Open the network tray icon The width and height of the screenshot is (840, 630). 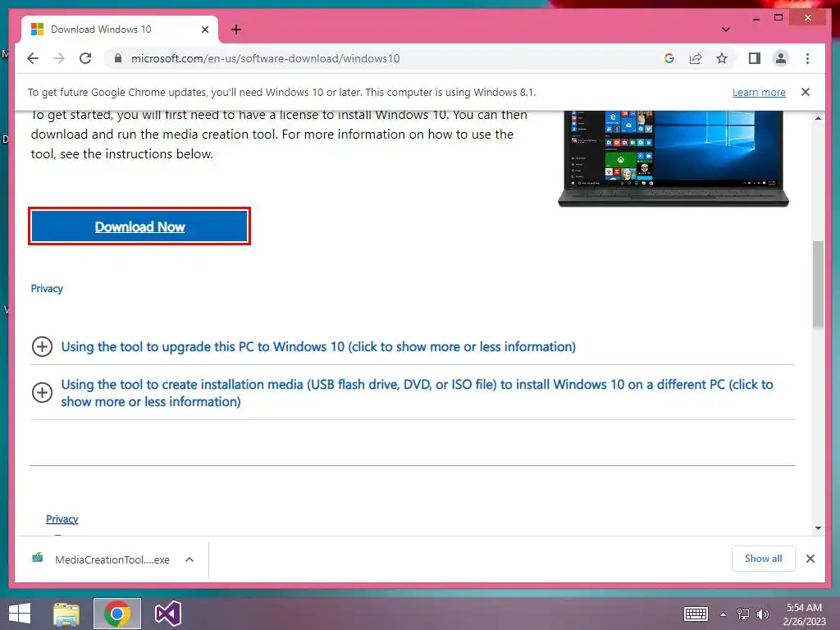coord(743,614)
